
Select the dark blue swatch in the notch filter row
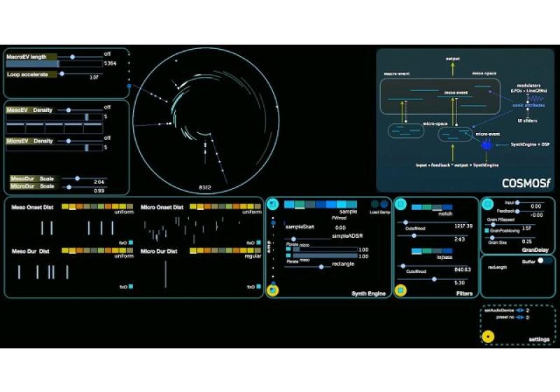tap(447, 207)
